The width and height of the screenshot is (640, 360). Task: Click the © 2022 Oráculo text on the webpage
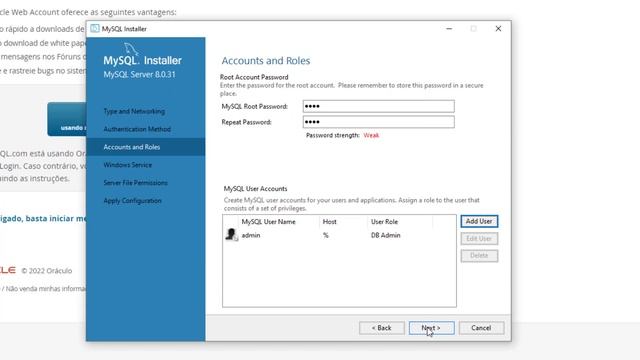click(x=47, y=271)
